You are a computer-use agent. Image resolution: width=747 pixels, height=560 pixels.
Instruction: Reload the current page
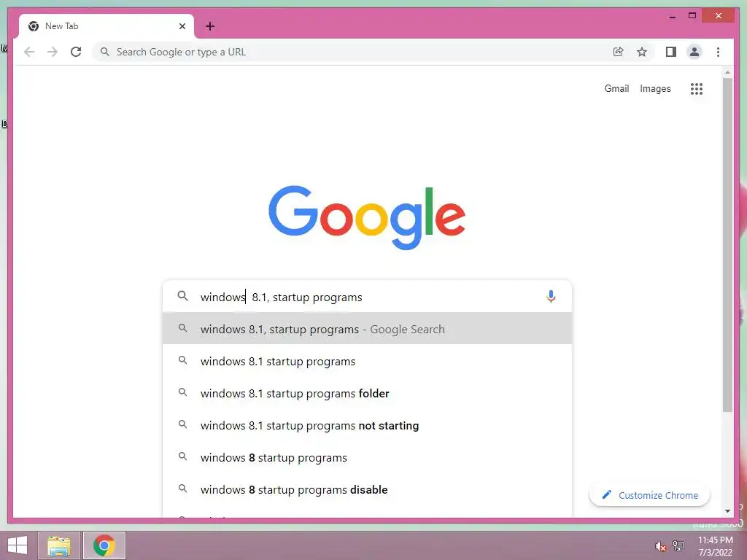[76, 52]
